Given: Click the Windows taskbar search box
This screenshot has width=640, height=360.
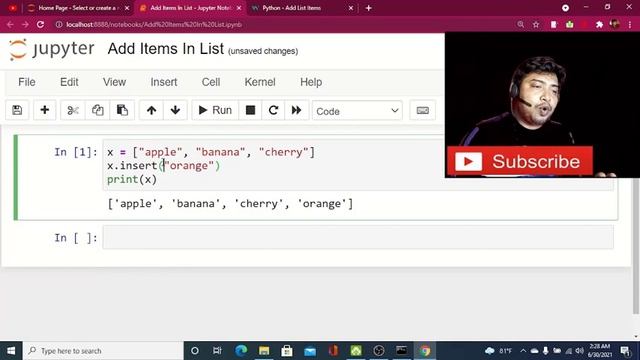Looking at the screenshot, I should pos(103,351).
